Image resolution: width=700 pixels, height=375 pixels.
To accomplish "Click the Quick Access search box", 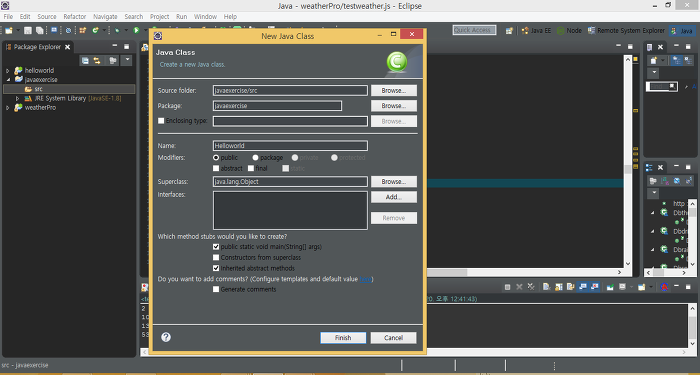I will (474, 30).
